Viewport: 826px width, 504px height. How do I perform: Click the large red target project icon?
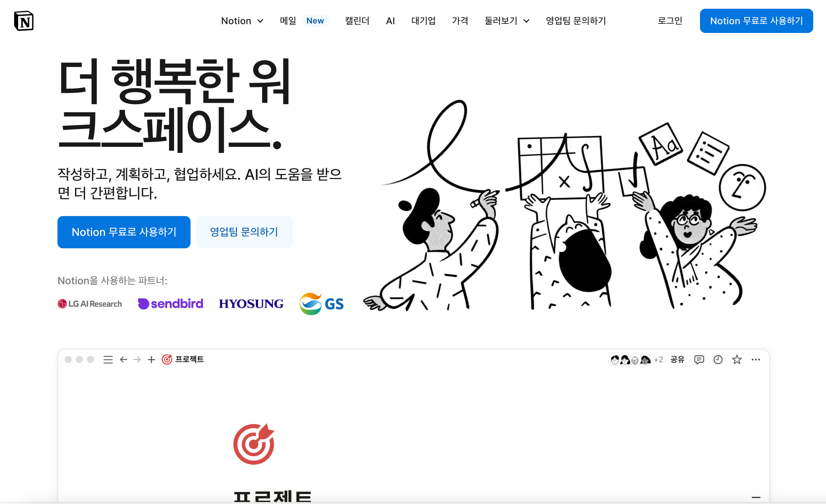tap(254, 444)
